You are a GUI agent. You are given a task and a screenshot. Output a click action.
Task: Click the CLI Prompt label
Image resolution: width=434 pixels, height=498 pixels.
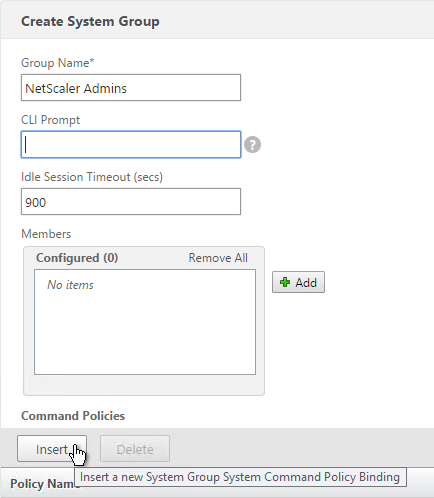(50, 120)
